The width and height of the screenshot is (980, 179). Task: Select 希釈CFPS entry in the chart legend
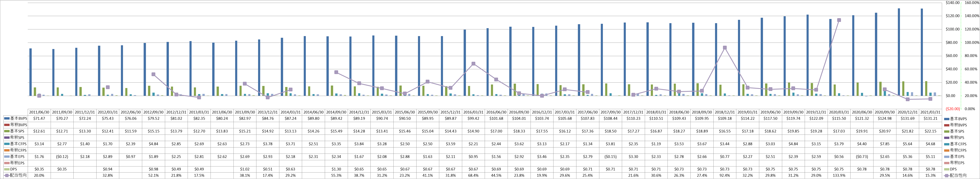955,150
